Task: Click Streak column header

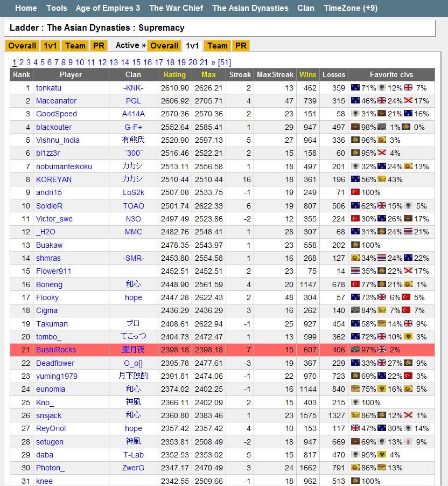Action: (240, 75)
